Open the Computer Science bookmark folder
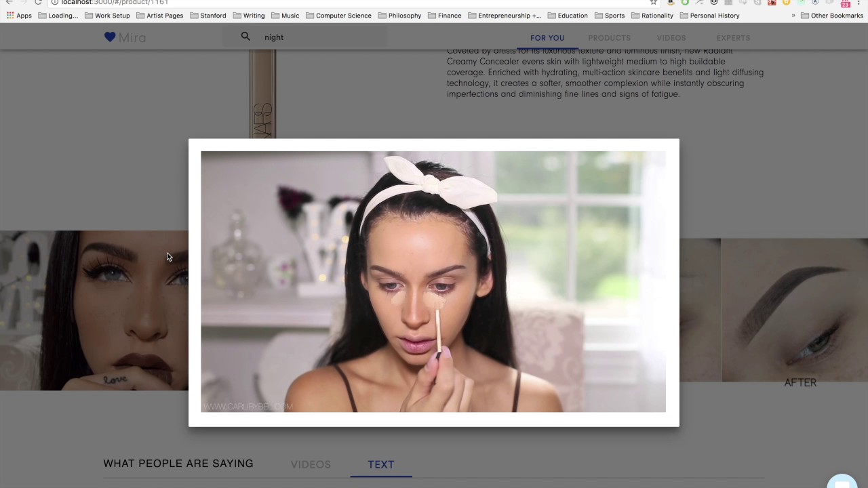Image resolution: width=868 pixels, height=488 pixels. click(338, 16)
